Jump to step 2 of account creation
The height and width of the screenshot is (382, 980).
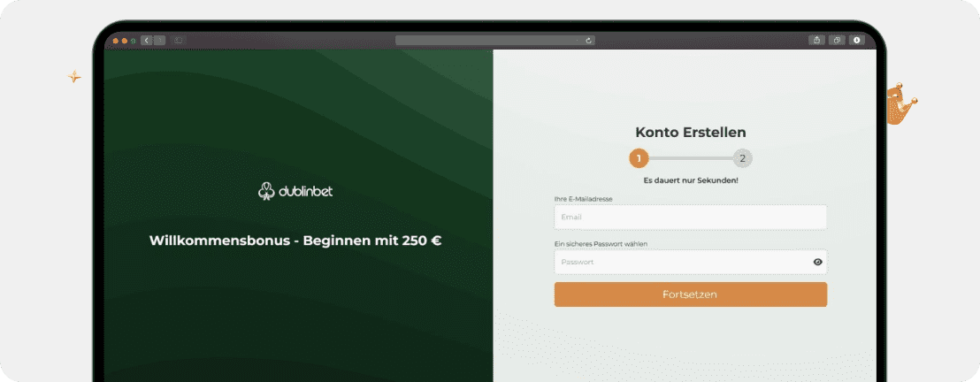point(742,159)
